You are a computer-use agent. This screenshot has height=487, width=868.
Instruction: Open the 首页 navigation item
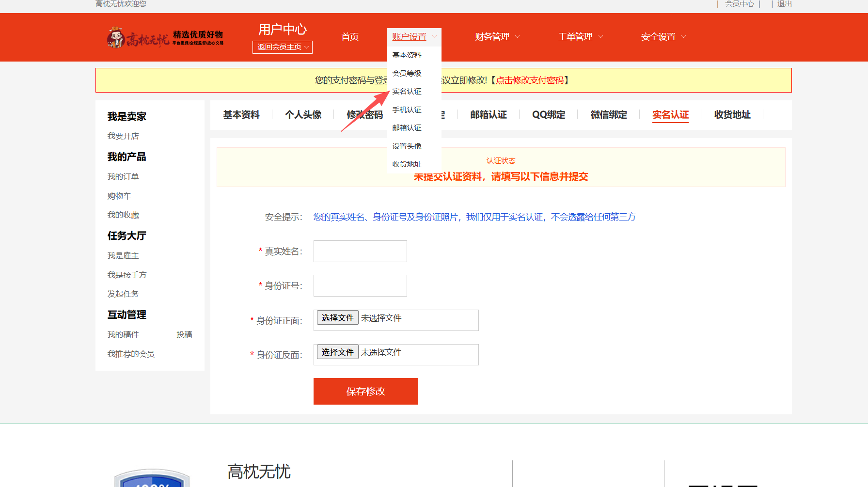(350, 36)
